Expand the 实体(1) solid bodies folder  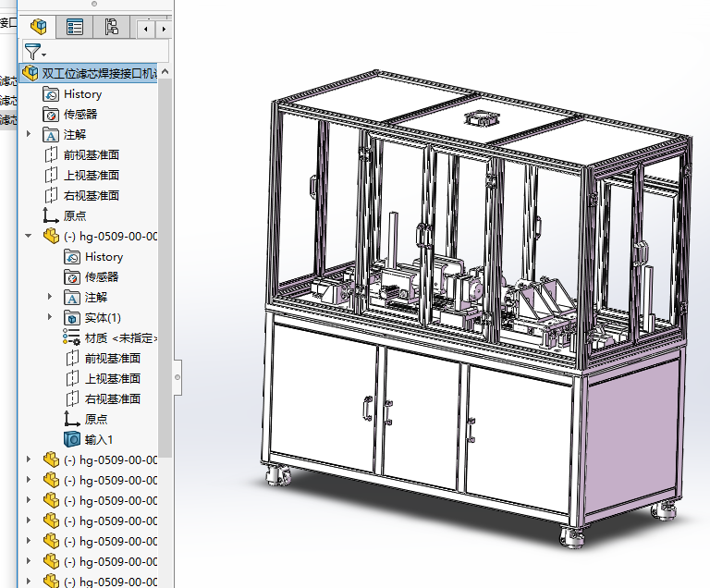pyautogui.click(x=50, y=317)
